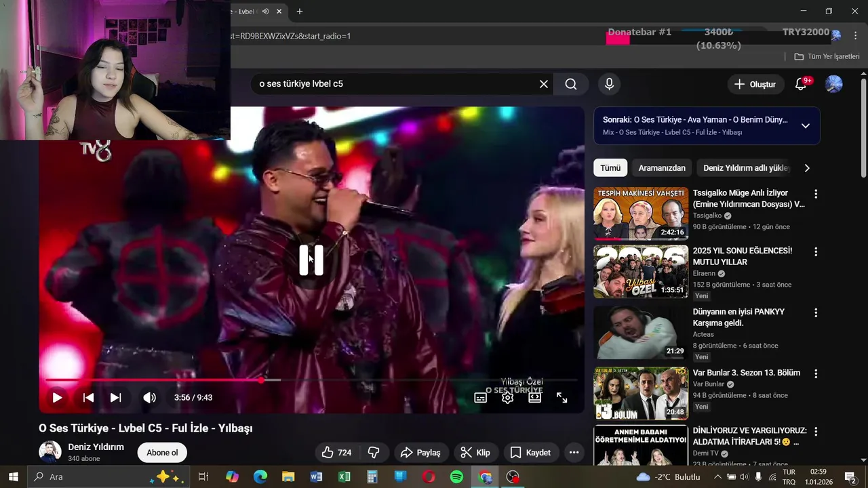This screenshot has width=868, height=488.
Task: Show more filter chips with the right arrow
Action: click(x=806, y=168)
